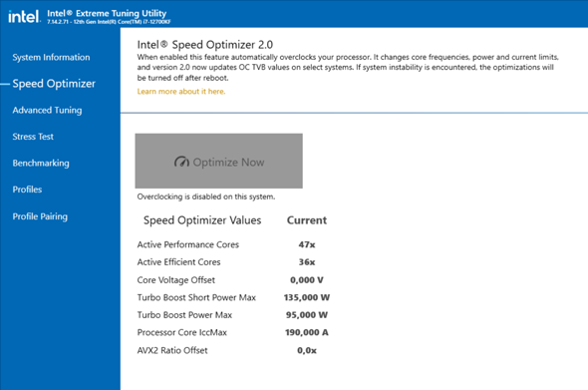This screenshot has width=588, height=390.
Task: Click the Optimize Now button
Action: coord(218,161)
